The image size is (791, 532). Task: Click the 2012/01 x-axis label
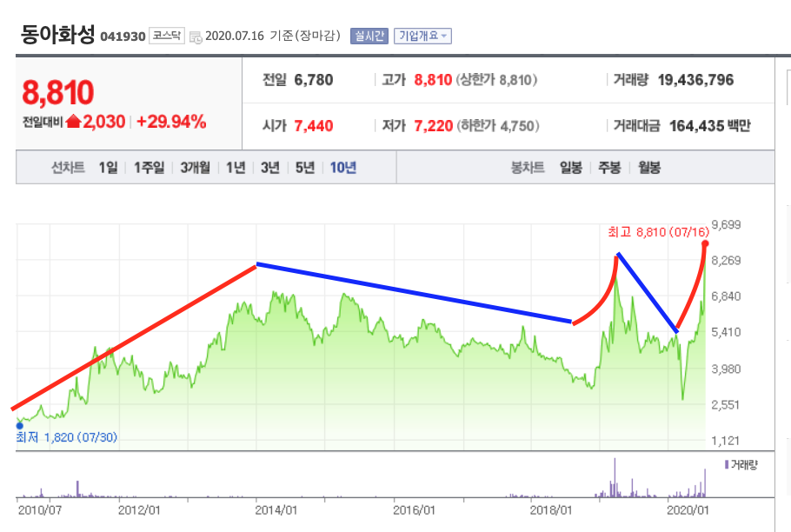pos(139,510)
